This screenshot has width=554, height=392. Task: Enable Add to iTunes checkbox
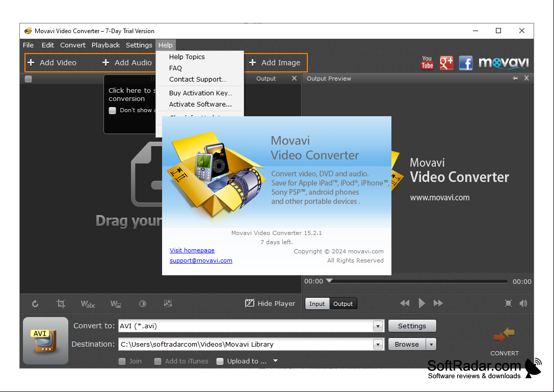tap(158, 361)
